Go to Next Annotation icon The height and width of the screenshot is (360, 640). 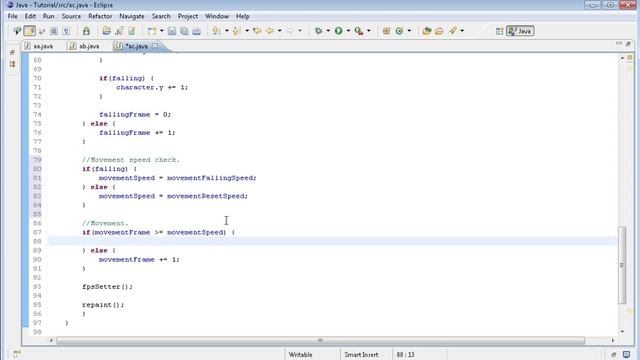216,31
